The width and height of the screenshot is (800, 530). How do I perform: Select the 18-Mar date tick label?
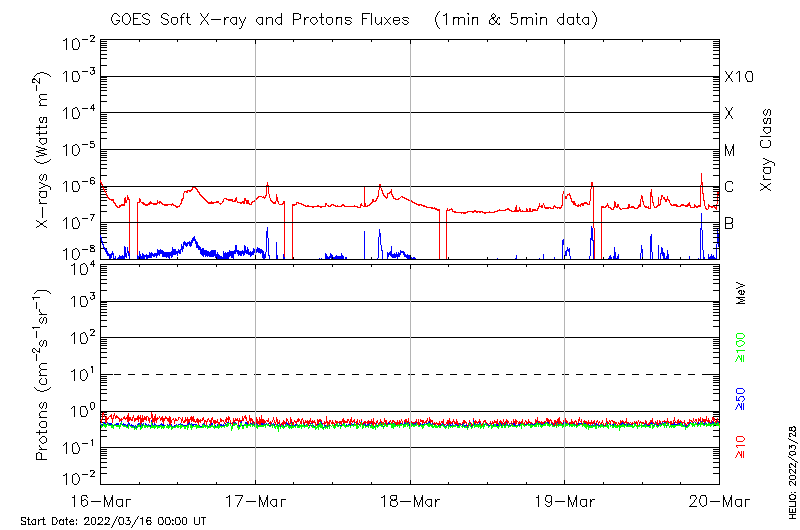[410, 500]
